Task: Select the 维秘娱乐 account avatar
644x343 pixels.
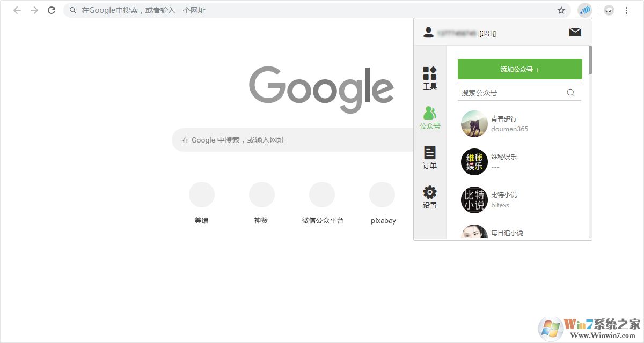Action: pyautogui.click(x=474, y=161)
